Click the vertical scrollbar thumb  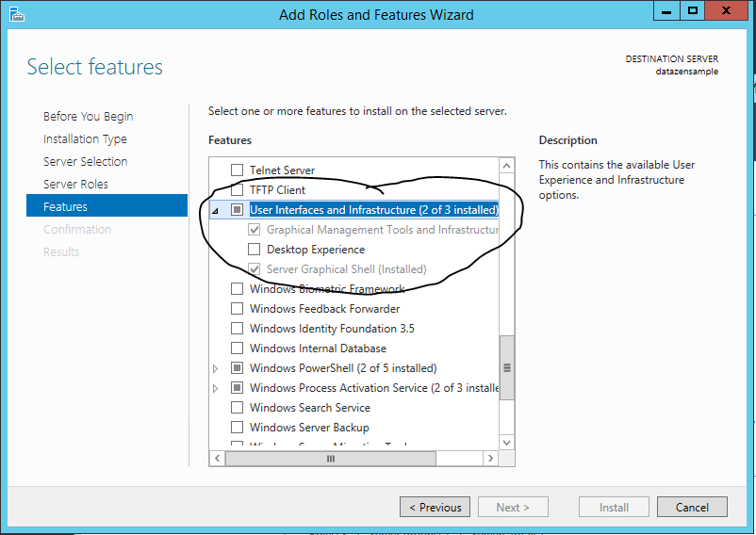tap(507, 367)
